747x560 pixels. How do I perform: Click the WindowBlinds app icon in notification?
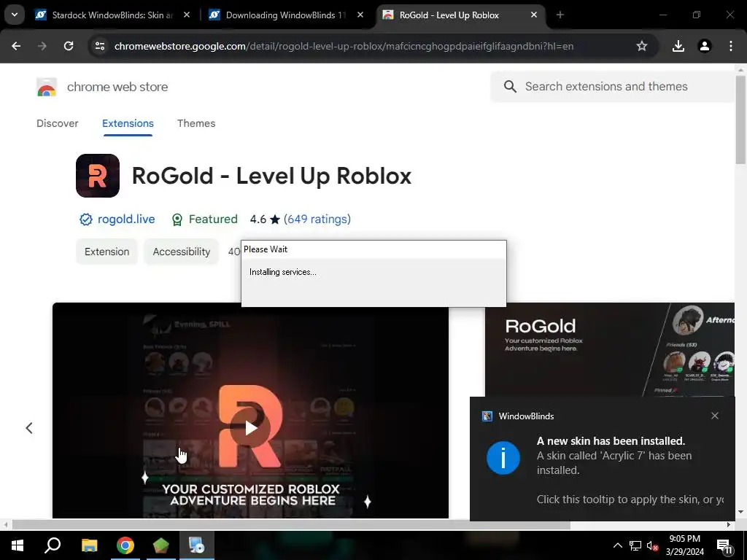(x=487, y=416)
